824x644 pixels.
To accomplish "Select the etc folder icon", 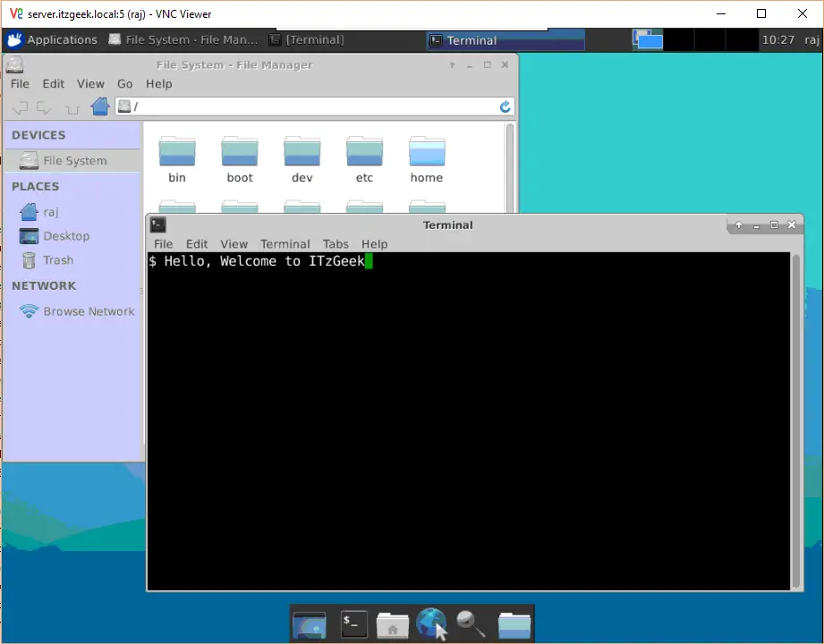I will (364, 151).
